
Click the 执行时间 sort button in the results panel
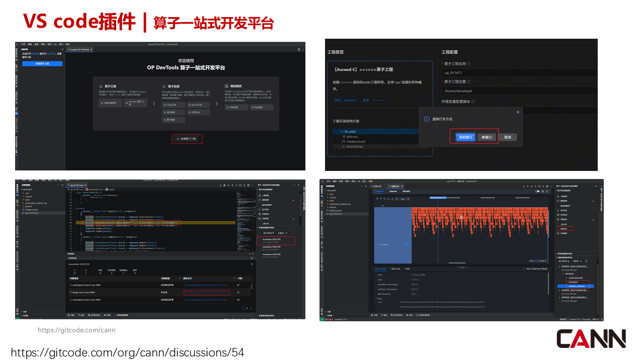click(563, 261)
